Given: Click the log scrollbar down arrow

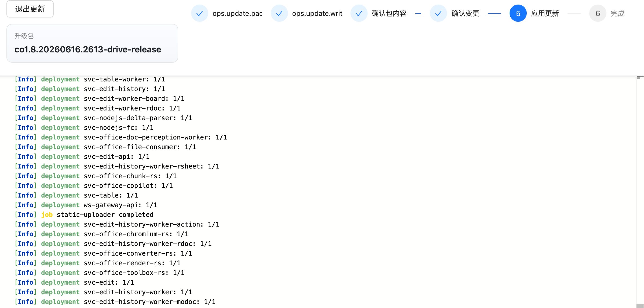Looking at the screenshot, I should pyautogui.click(x=640, y=306).
